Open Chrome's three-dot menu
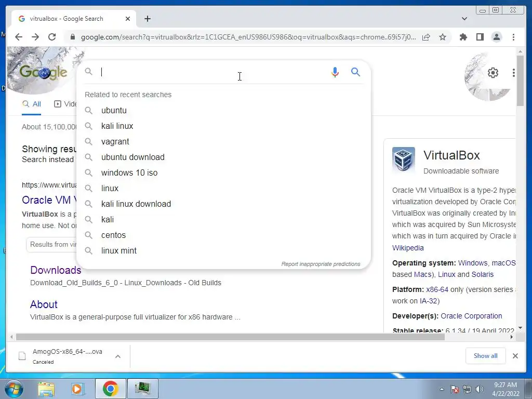Viewport: 532px width, 399px height. 513,37
